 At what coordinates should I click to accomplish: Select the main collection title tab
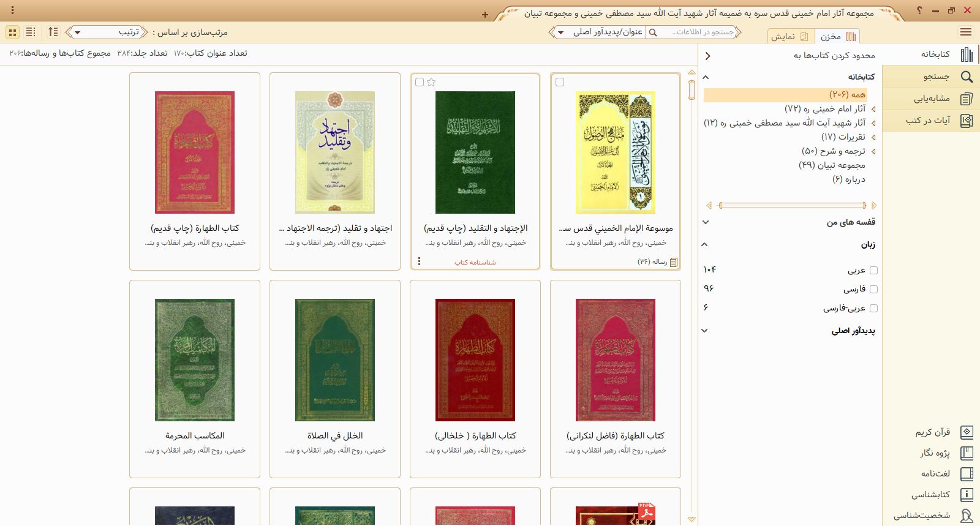pyautogui.click(x=698, y=13)
